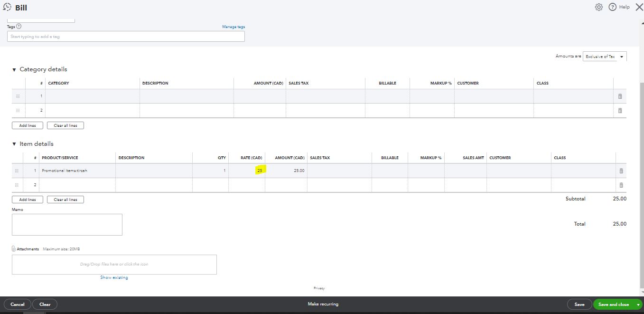Click Sales Tax cell of item line 1
644x314 pixels.
click(x=339, y=171)
